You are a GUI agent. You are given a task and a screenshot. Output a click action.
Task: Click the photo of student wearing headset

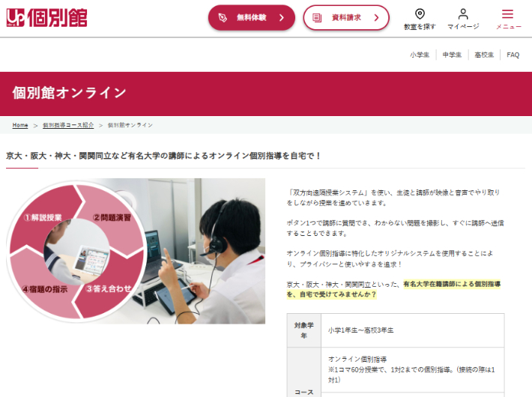[217, 247]
